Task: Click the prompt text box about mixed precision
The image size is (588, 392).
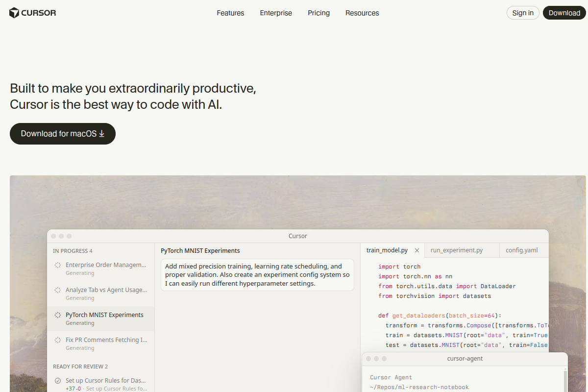Action: [x=257, y=275]
